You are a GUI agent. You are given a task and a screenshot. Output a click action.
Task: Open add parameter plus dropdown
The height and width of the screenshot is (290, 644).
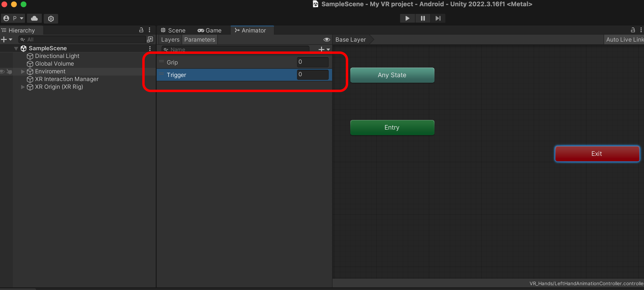[324, 49]
